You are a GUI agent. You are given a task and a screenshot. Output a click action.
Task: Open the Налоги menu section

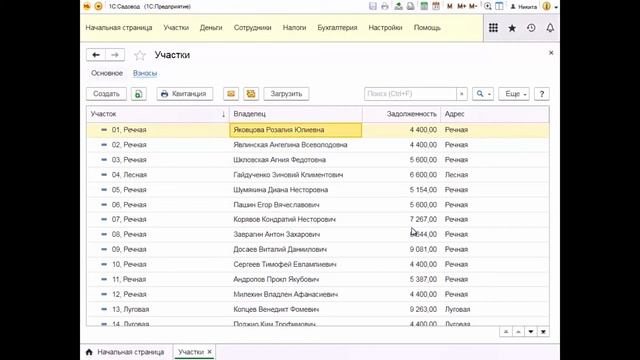(294, 28)
